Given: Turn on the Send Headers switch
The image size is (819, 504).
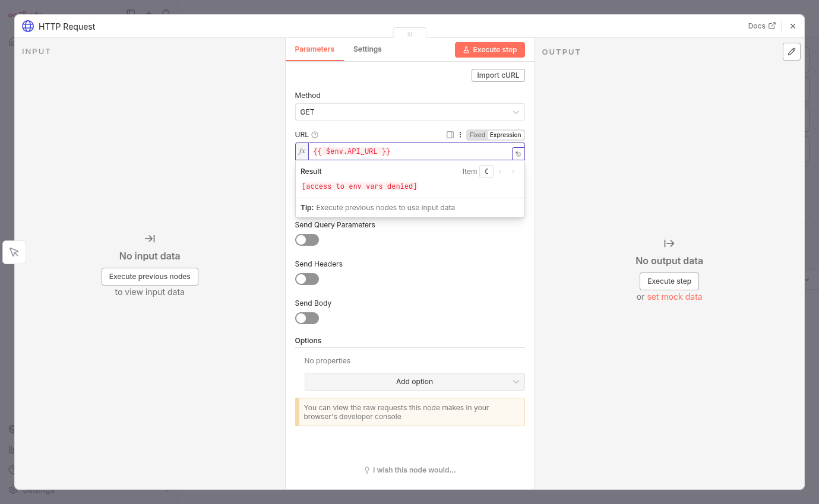Looking at the screenshot, I should pos(307,279).
